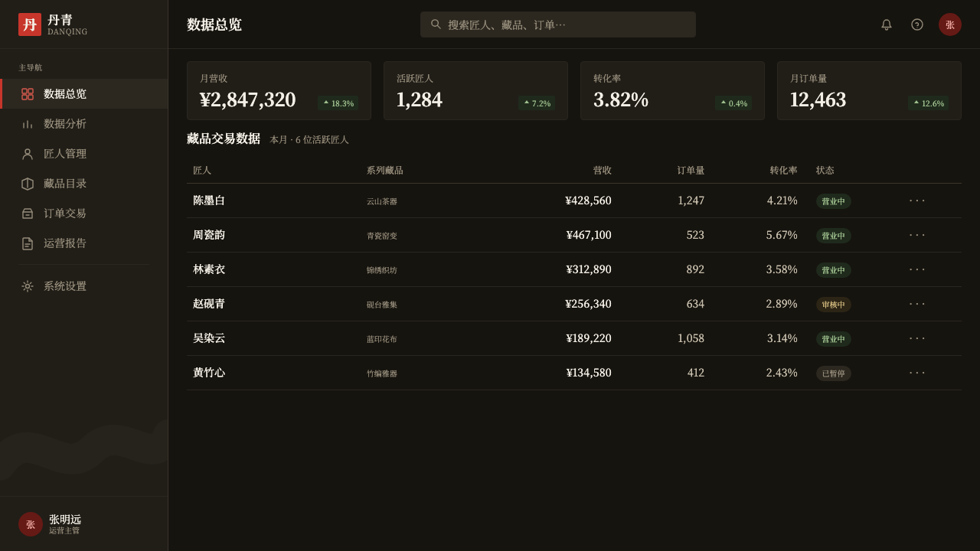Go to 订单交易 page

(84, 214)
